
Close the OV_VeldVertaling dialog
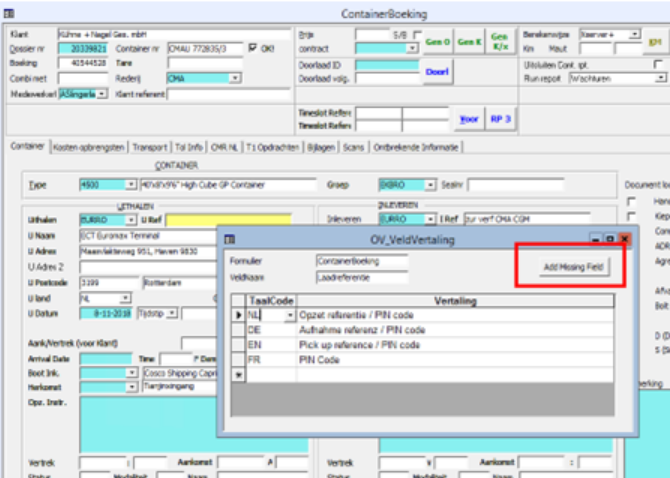pyautogui.click(x=624, y=239)
